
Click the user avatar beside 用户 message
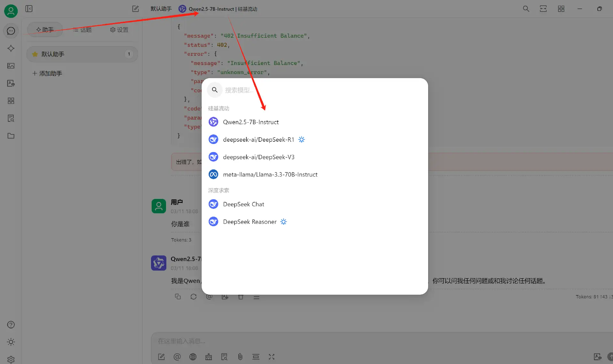point(159,206)
